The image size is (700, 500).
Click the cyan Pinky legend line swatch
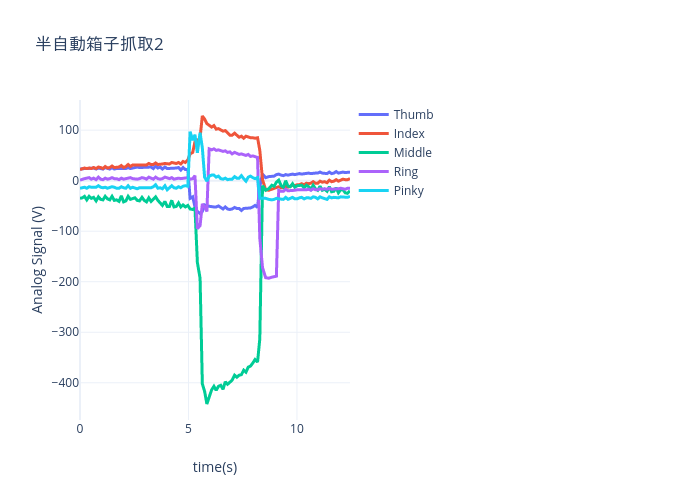374,191
